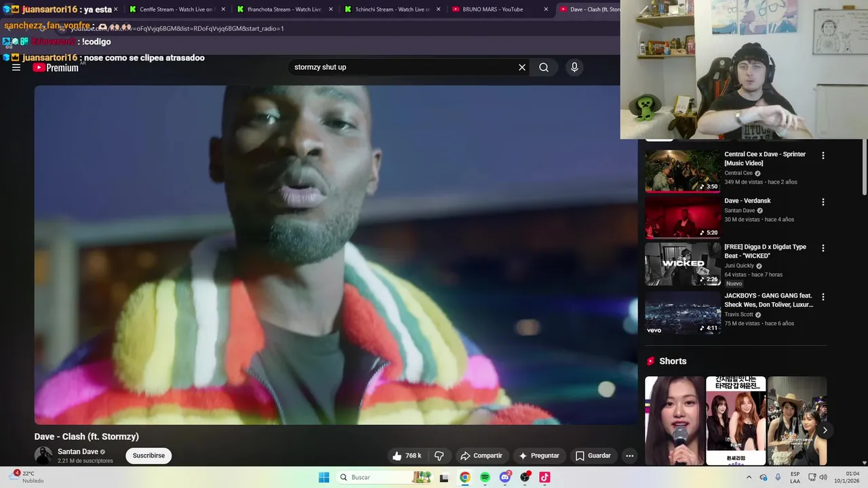
Task: Go to YouTube Premium home logo
Action: click(x=56, y=68)
